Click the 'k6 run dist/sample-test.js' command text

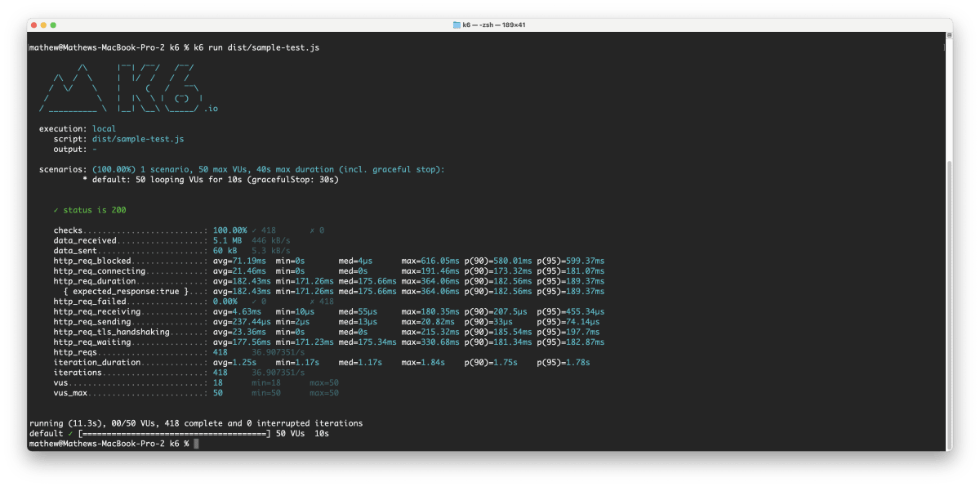tap(256, 48)
